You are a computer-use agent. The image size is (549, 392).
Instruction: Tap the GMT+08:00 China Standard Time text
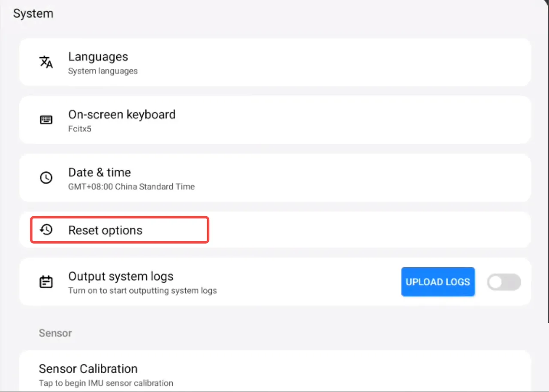point(131,187)
